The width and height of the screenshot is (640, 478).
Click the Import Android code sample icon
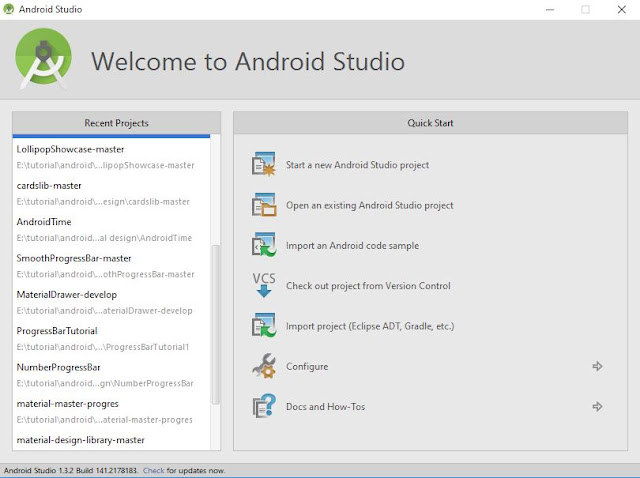(x=264, y=245)
